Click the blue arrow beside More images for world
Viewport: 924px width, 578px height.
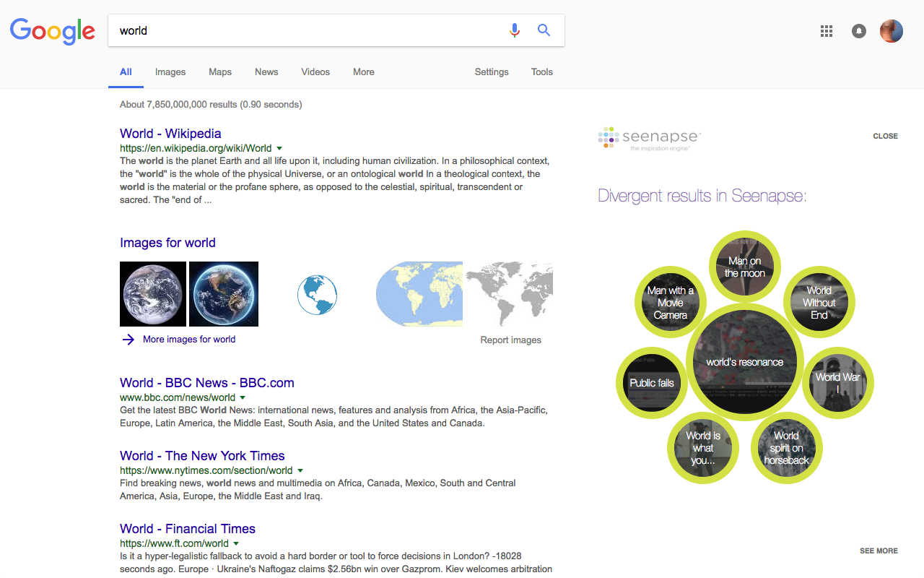click(x=128, y=339)
